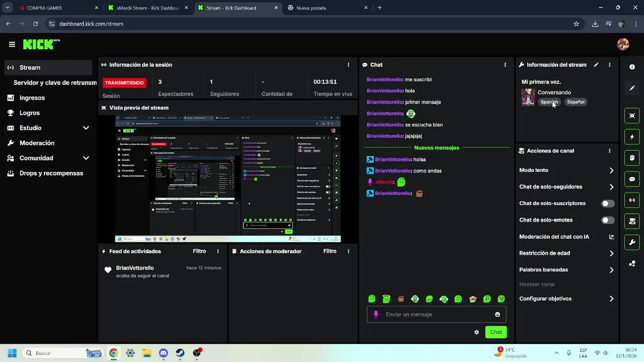Open Steam from the taskbar
The width and height of the screenshot is (644, 362).
click(180, 353)
